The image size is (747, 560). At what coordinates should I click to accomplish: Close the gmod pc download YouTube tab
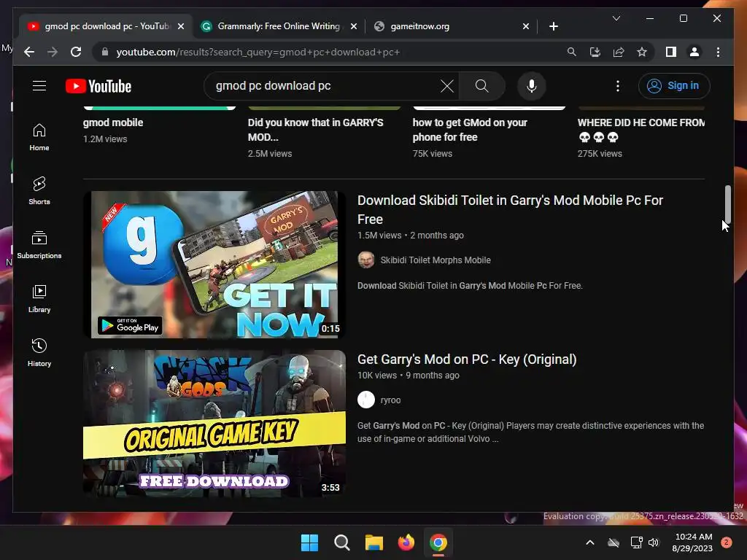(181, 26)
